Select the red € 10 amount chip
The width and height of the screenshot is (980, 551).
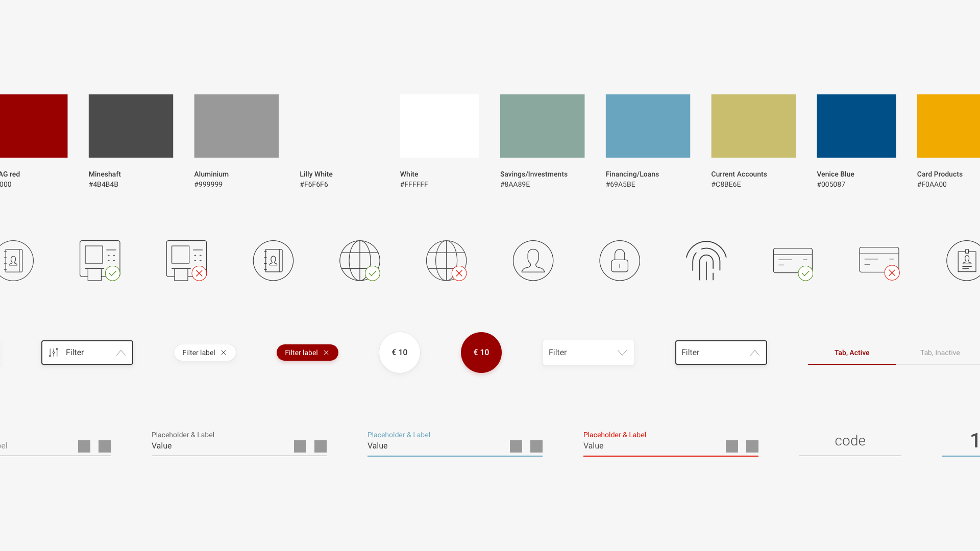[x=481, y=353]
